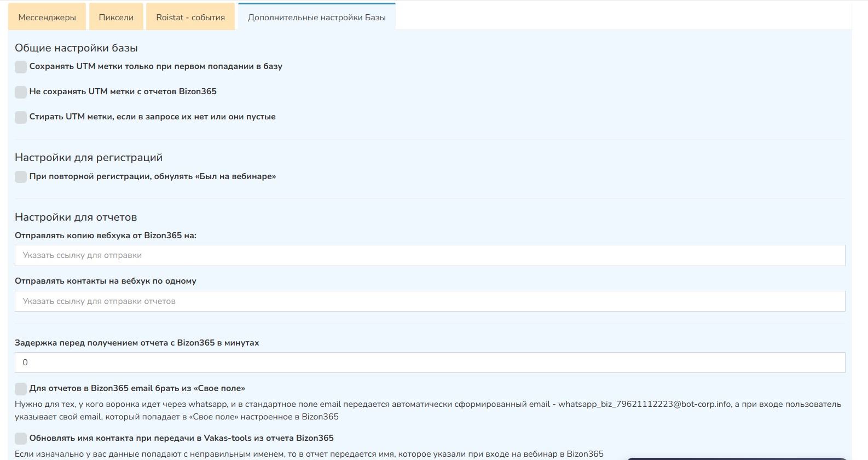
Task: Click the 'Указать ссылку для отправки отчетов' field
Action: 430,301
